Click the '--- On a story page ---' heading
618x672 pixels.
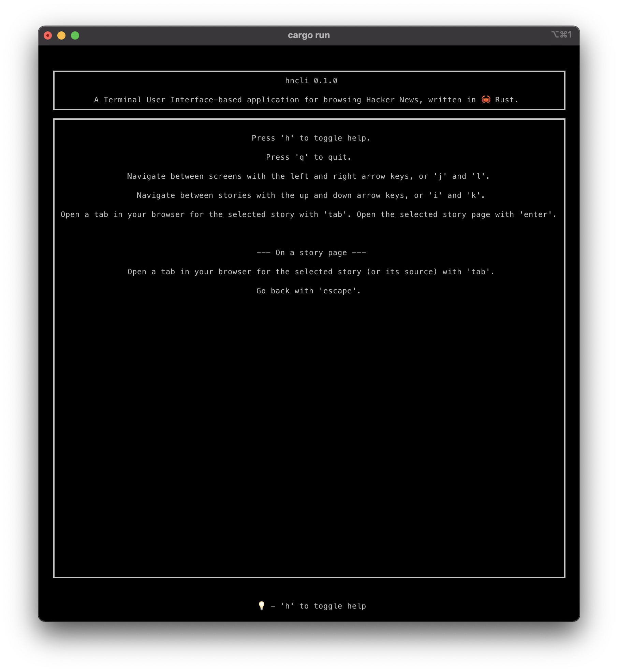point(311,253)
